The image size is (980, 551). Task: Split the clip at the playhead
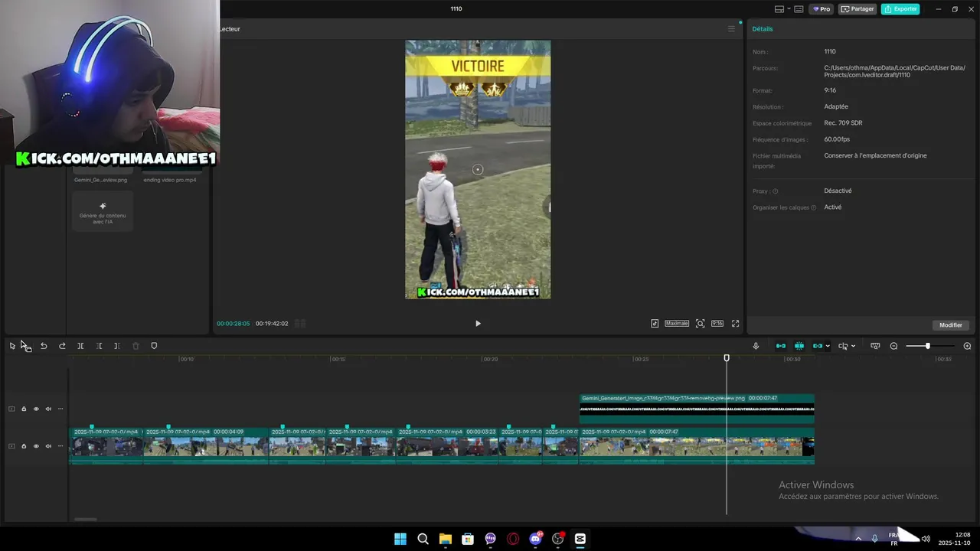[80, 346]
